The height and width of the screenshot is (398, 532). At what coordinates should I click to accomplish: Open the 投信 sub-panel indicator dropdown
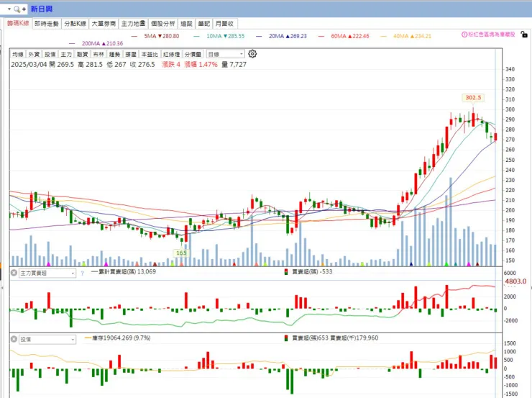point(47,339)
